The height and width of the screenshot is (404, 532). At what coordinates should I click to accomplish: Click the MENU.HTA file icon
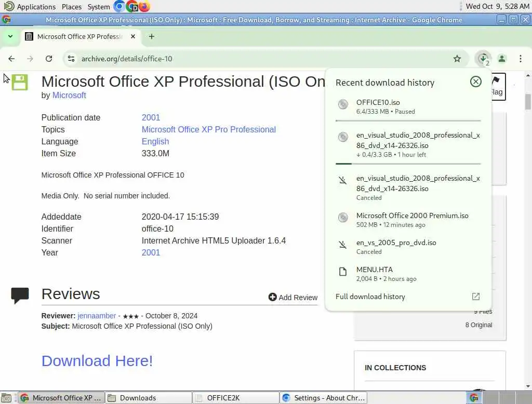(x=343, y=272)
